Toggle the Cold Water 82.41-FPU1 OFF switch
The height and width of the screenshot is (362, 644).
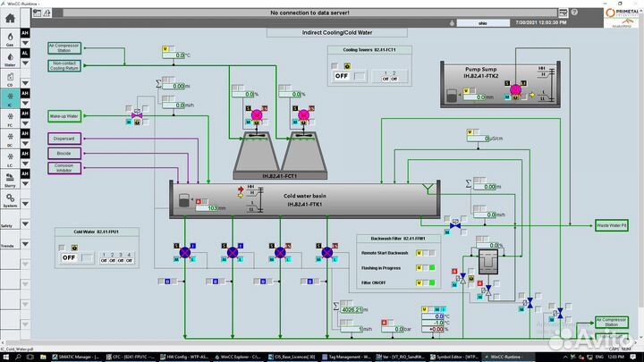click(x=69, y=257)
